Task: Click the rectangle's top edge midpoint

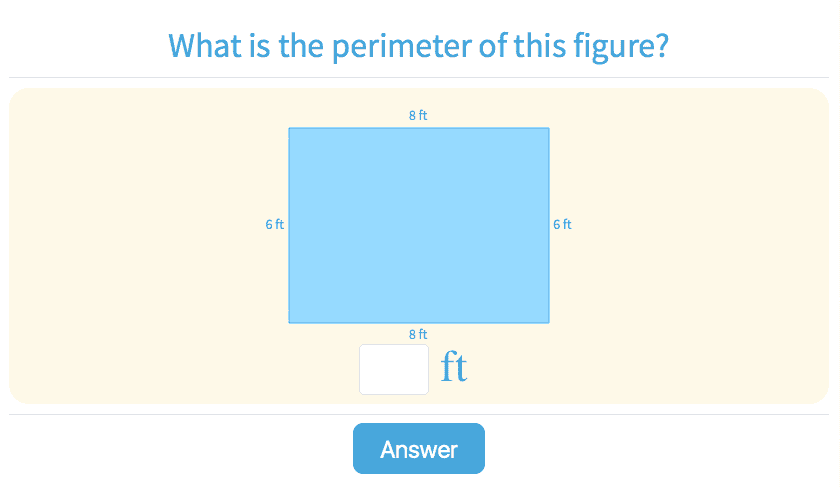Action: tap(419, 128)
